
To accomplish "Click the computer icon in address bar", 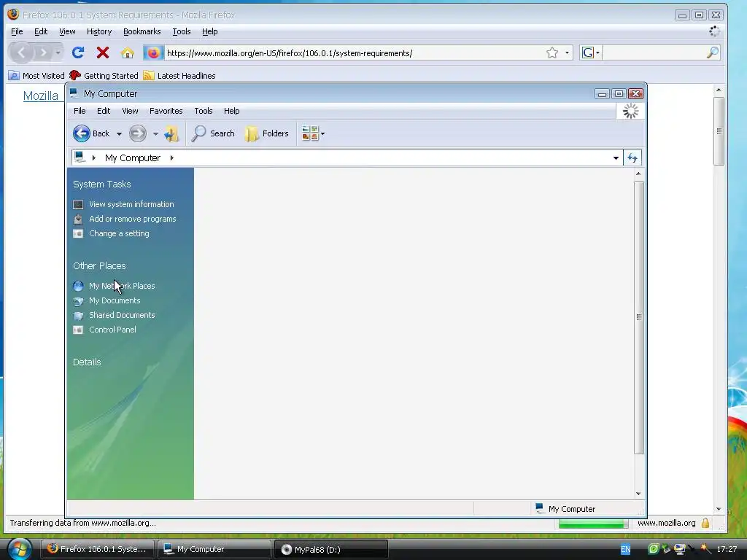I will 80,157.
